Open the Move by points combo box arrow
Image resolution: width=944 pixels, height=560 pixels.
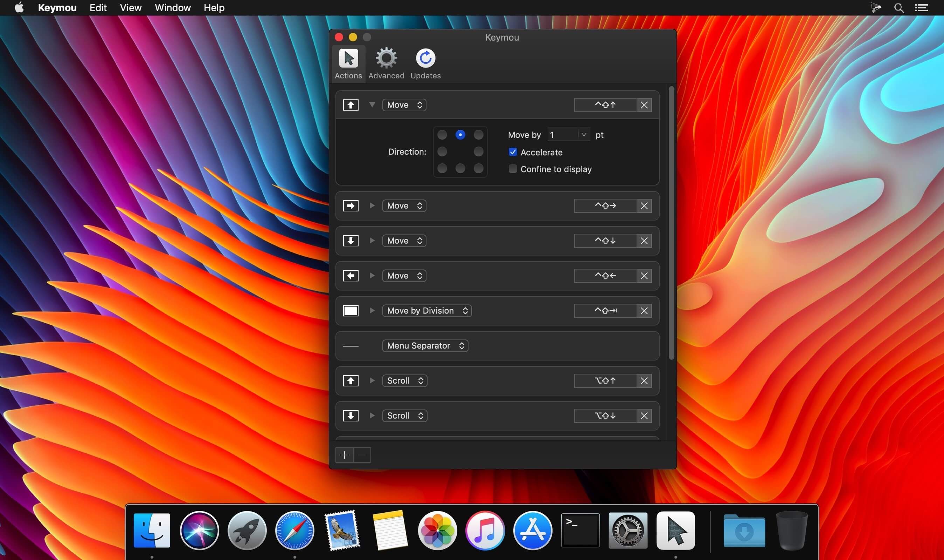[584, 135]
